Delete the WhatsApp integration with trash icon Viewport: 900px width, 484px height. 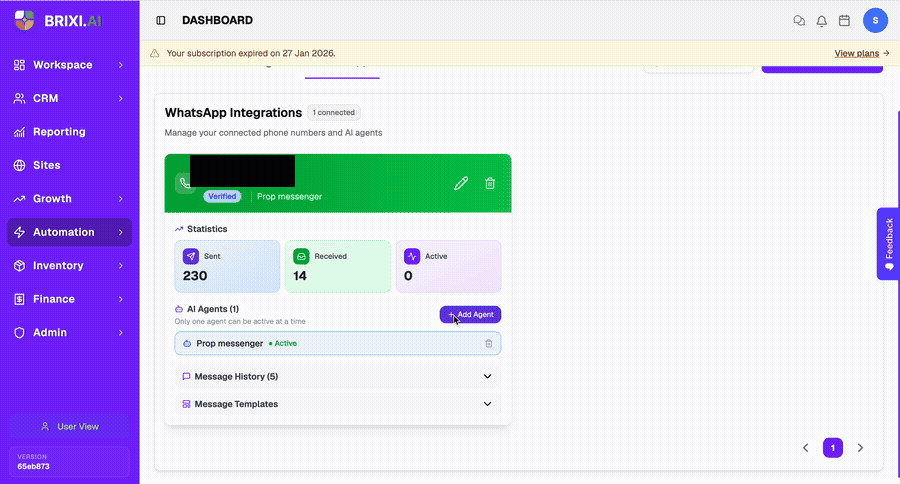(x=490, y=183)
